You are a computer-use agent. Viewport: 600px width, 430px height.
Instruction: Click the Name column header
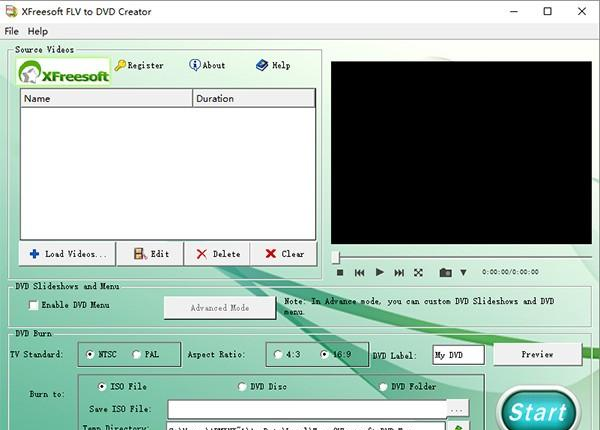pyautogui.click(x=106, y=98)
